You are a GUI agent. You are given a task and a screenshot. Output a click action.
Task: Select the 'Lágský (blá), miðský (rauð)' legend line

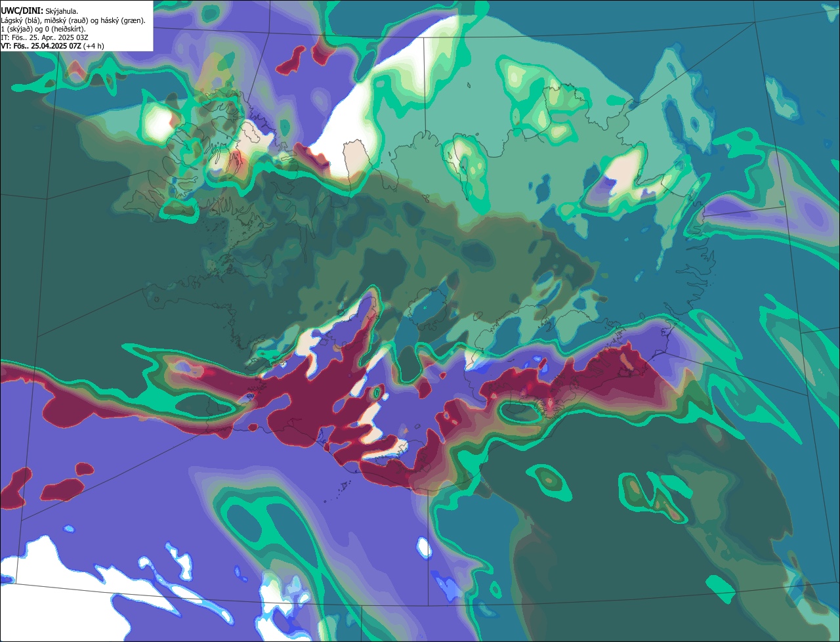click(x=74, y=20)
